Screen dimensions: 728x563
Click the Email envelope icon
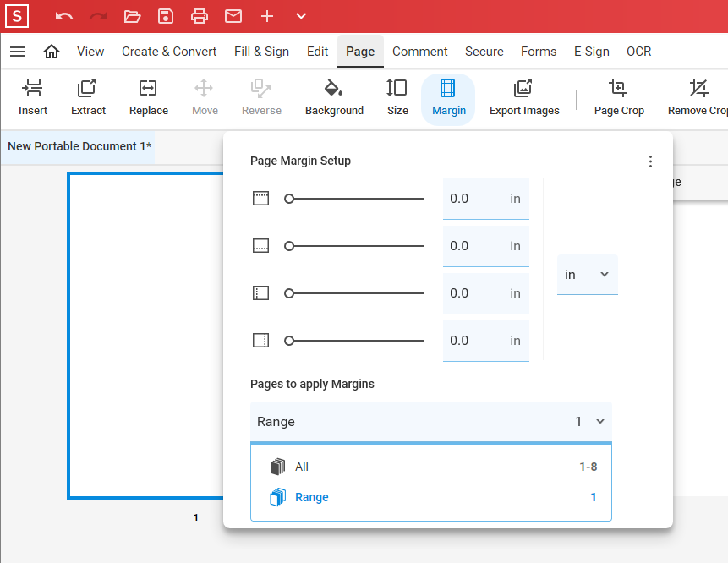[233, 16]
